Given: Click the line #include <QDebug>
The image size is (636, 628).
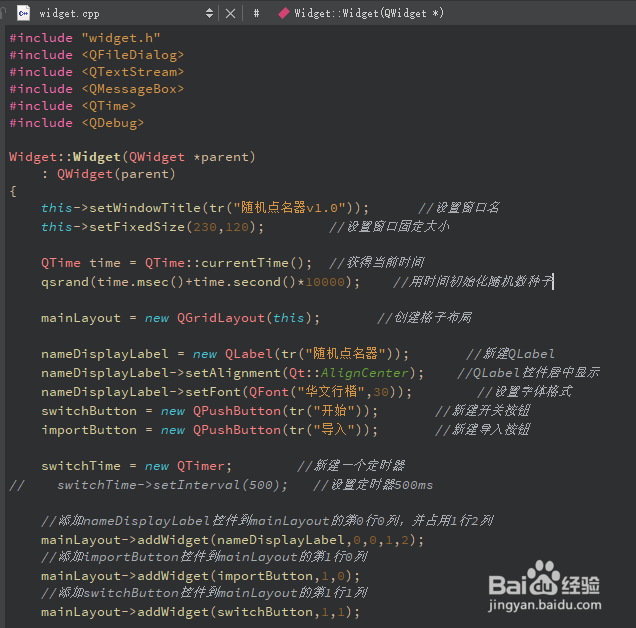Looking at the screenshot, I should [77, 123].
